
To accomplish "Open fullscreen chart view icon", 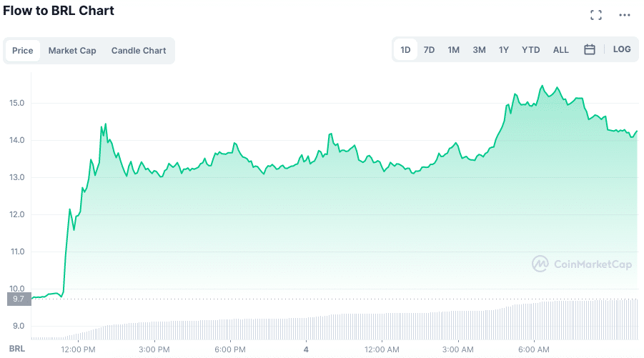I will [x=595, y=15].
